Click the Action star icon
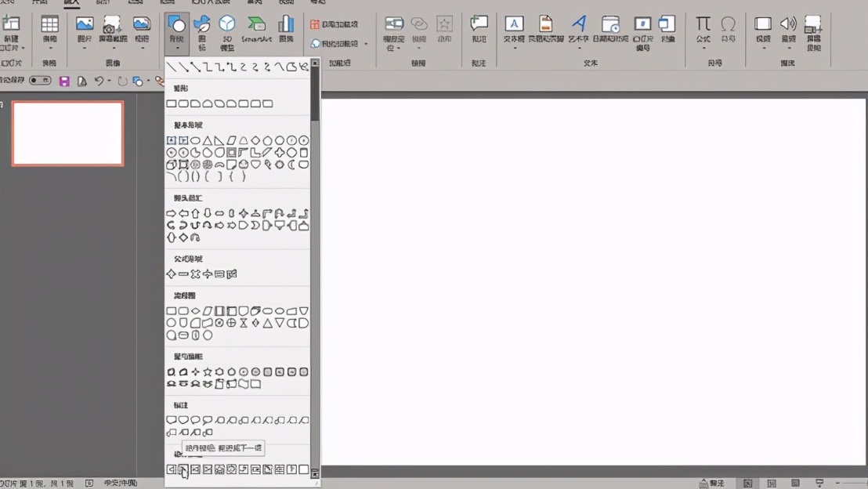Screen dimensions: 868x489 click(x=444, y=24)
